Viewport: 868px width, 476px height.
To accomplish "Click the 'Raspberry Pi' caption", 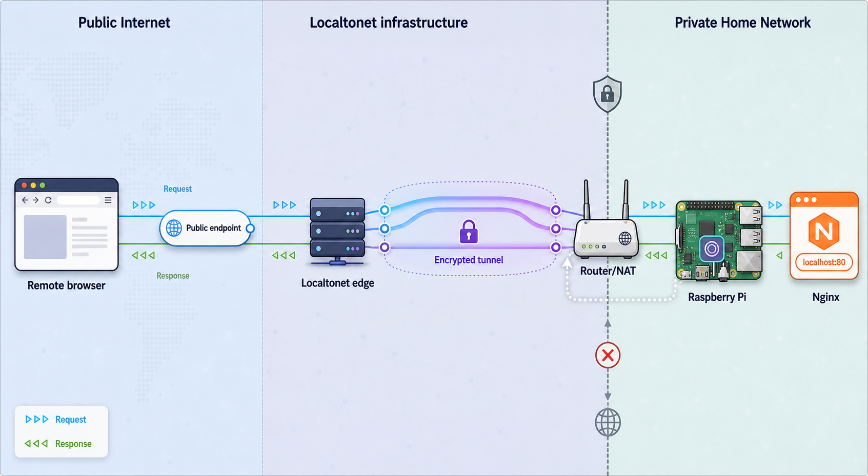I will tap(717, 297).
